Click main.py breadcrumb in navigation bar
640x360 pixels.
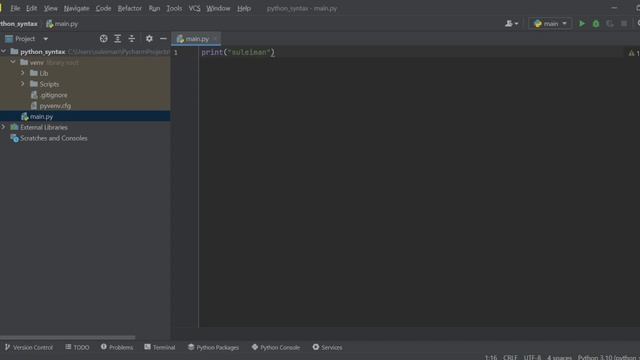[62, 24]
